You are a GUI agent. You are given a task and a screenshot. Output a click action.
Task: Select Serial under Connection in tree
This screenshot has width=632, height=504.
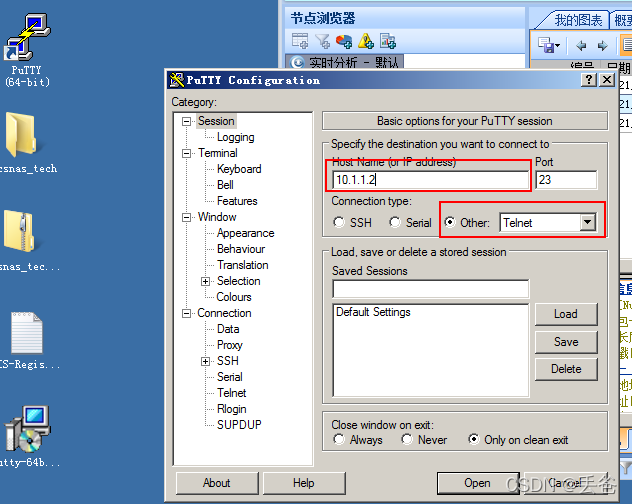point(229,377)
